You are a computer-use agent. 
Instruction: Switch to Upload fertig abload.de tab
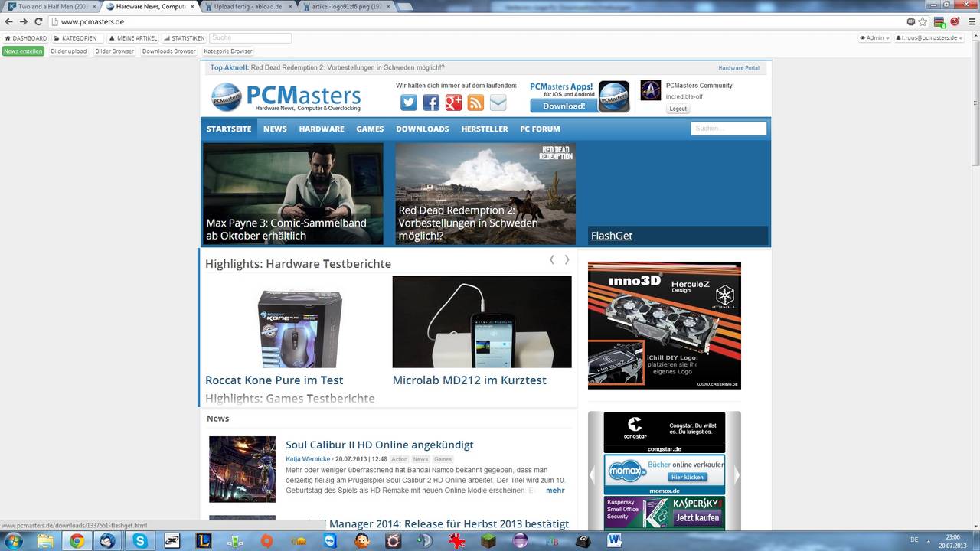pos(247,6)
